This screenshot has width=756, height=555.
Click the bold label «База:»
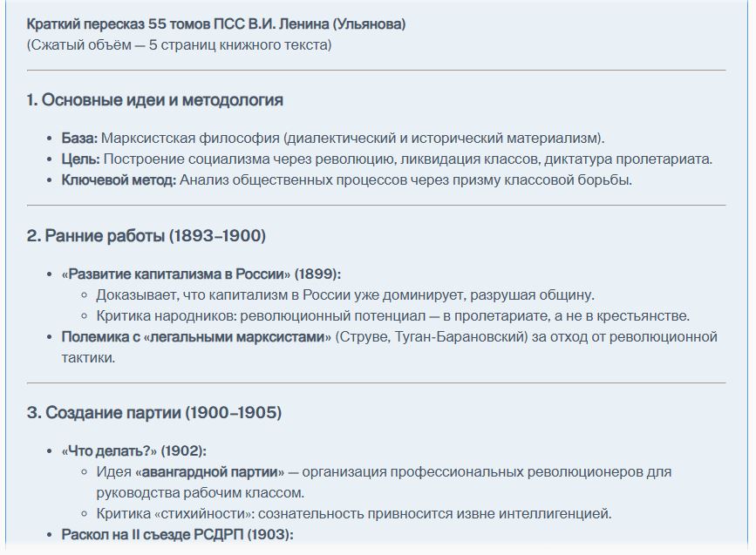(79, 138)
